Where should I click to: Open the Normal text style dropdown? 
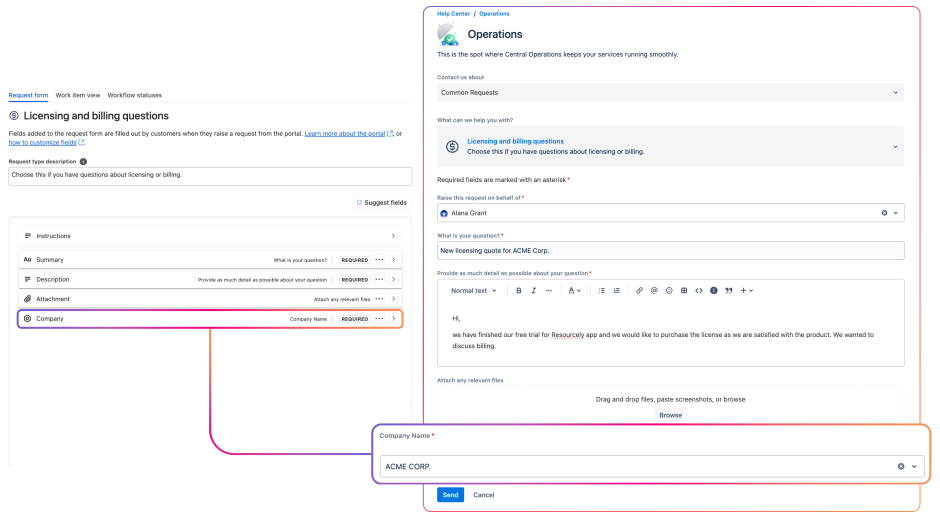click(x=473, y=291)
